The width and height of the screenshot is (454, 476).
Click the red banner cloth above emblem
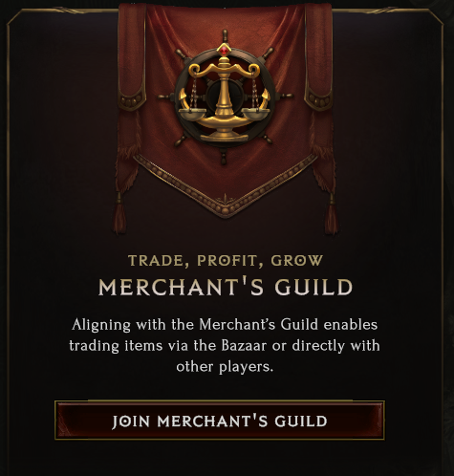225,17
